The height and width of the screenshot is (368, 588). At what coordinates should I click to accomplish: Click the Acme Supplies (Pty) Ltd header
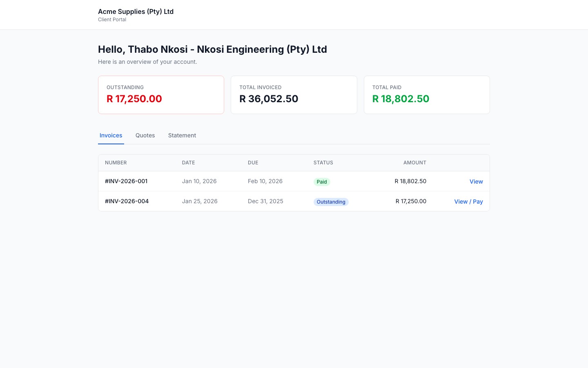[x=136, y=11]
